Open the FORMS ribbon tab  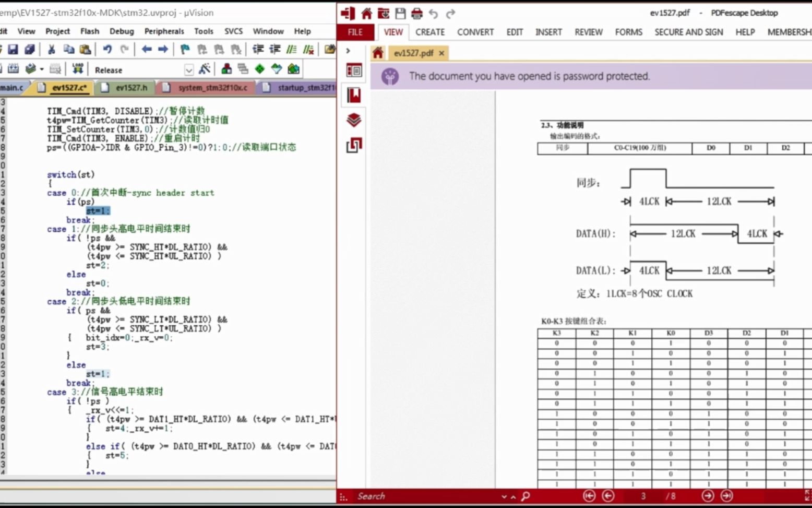[628, 32]
